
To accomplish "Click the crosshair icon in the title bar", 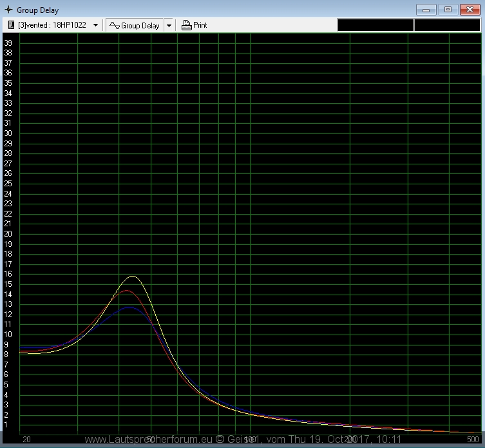I will point(8,10).
